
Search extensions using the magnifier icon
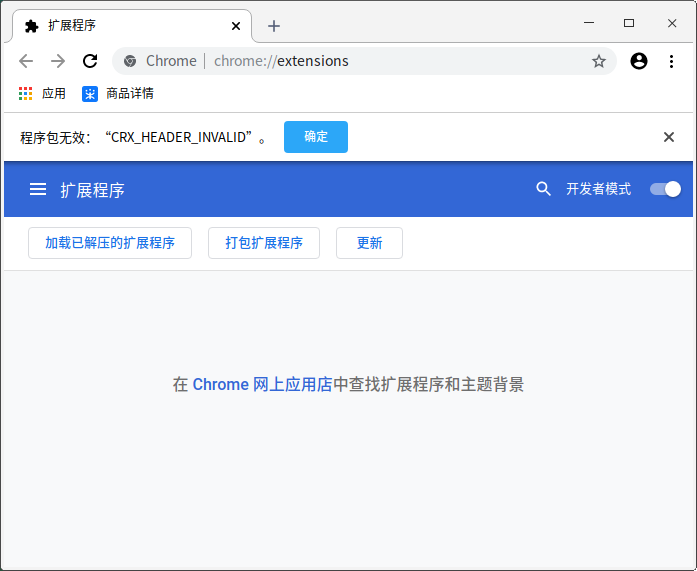[x=543, y=189]
